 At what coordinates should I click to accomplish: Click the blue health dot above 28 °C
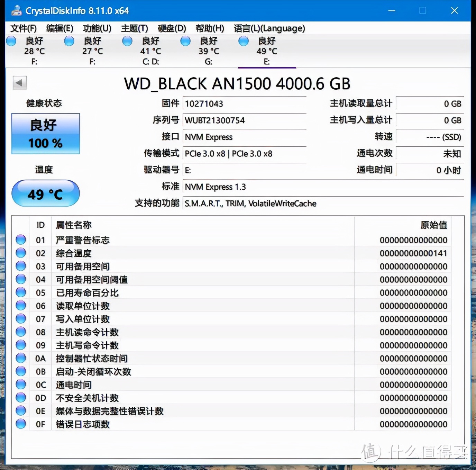[11, 41]
